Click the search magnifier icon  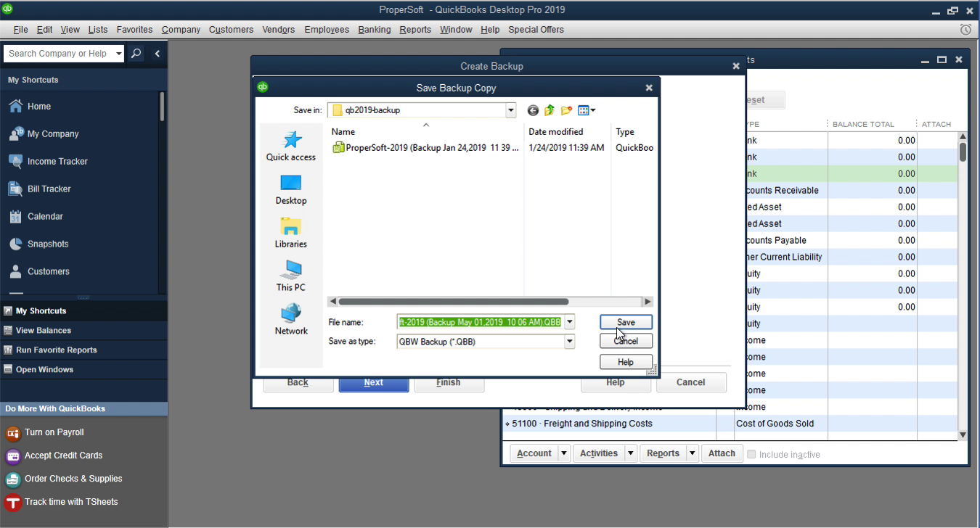(x=136, y=53)
